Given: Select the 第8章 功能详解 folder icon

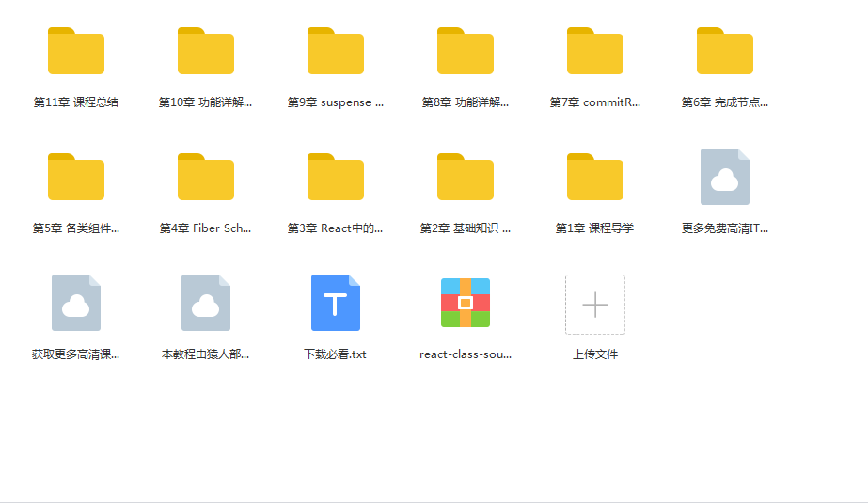Looking at the screenshot, I should pos(466,52).
